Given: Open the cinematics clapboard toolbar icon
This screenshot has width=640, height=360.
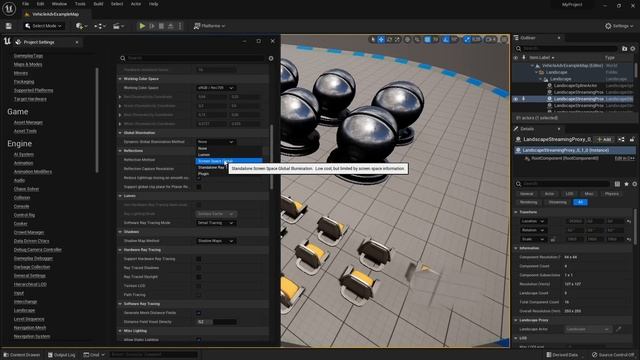Looking at the screenshot, I should click(x=118, y=26).
